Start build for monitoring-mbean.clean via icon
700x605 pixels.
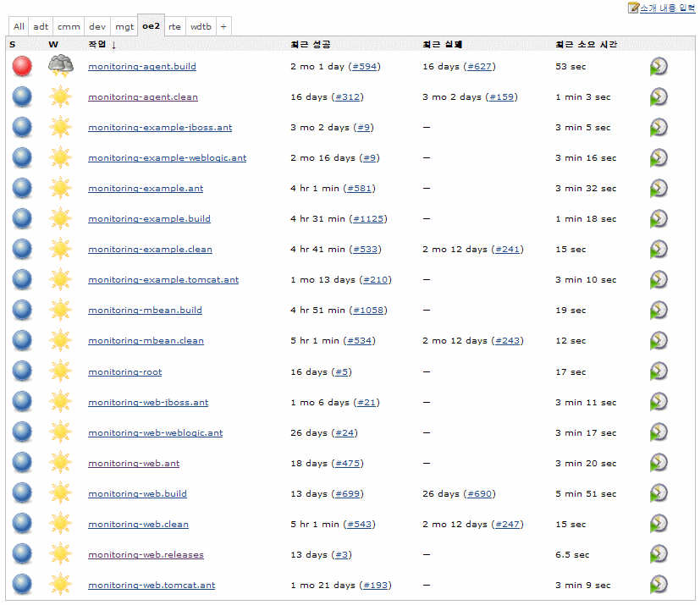point(659,342)
